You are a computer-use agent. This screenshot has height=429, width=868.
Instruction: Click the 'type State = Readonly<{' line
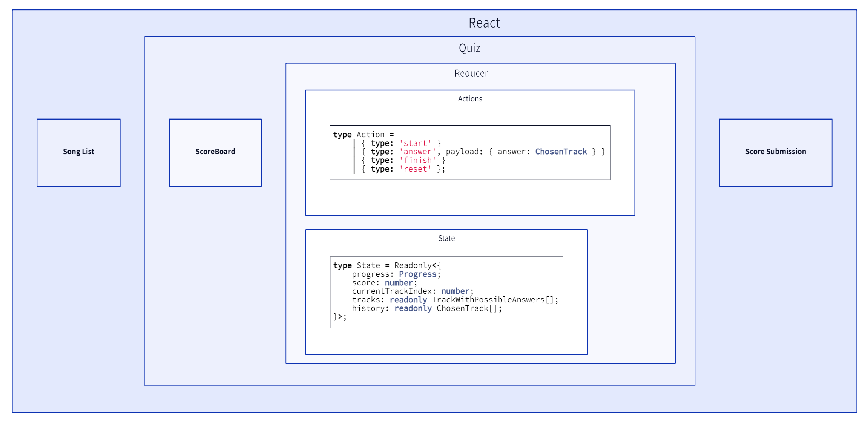pyautogui.click(x=387, y=265)
